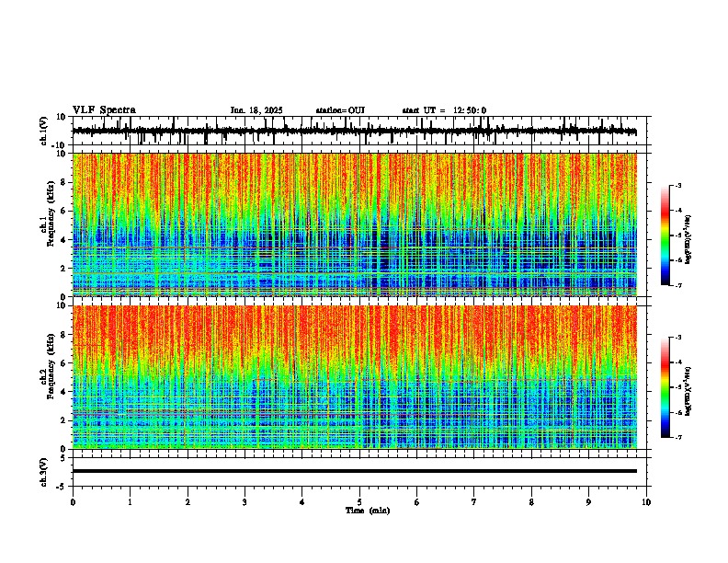Click the ch.1 "Frequency (kHz)" axis label
The width and height of the screenshot is (728, 563).
51,213
